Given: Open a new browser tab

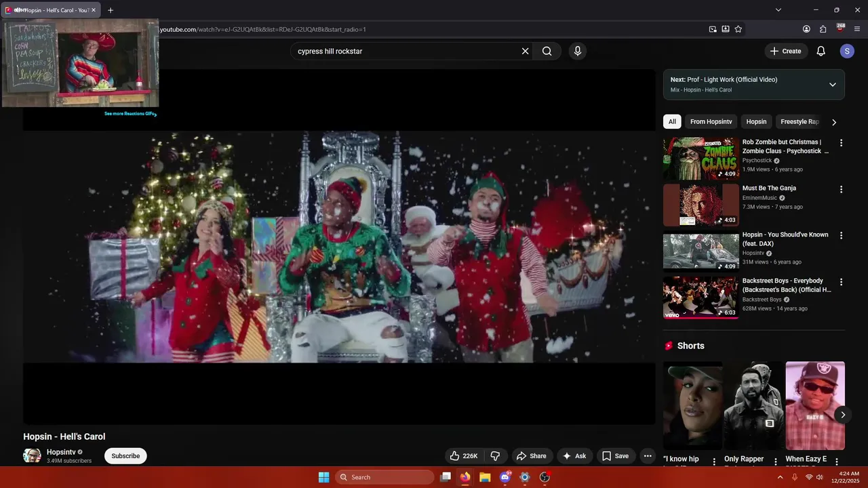Looking at the screenshot, I should tap(111, 10).
